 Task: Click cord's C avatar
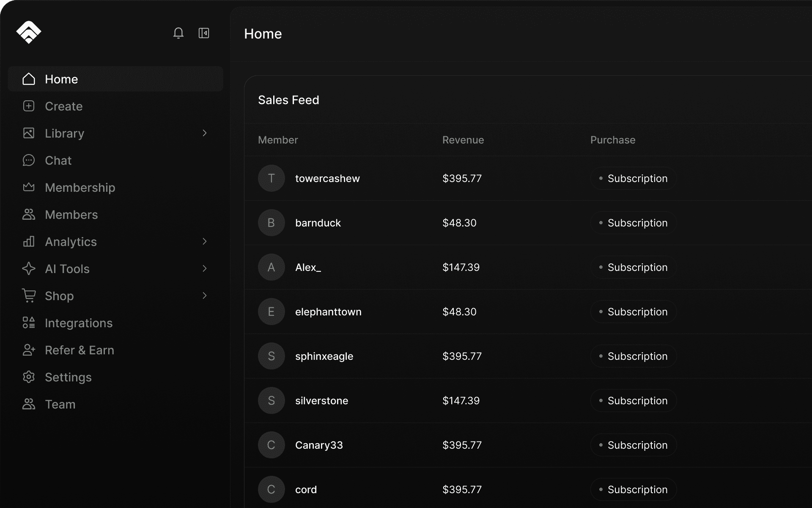coord(272,489)
